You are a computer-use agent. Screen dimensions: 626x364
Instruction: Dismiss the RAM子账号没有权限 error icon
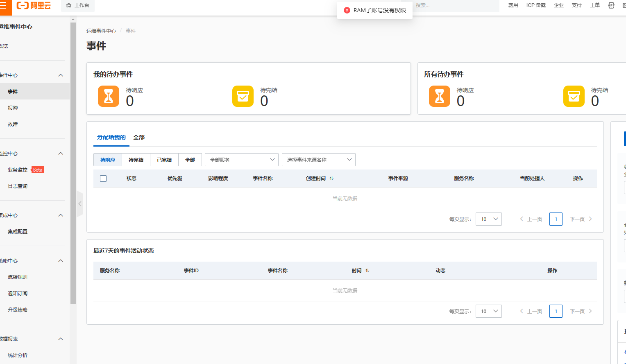tap(347, 10)
